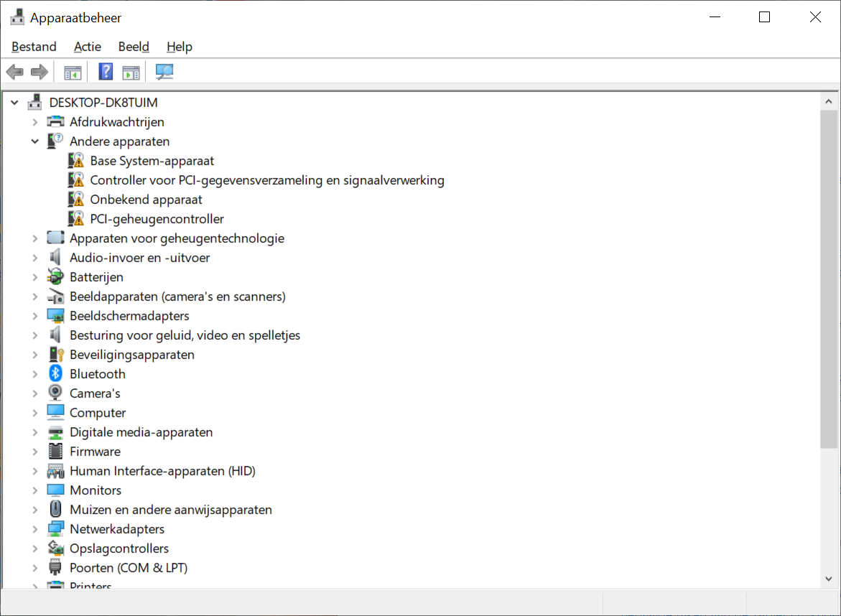Click the action pane toolbar icon
841x616 pixels.
[x=131, y=72]
